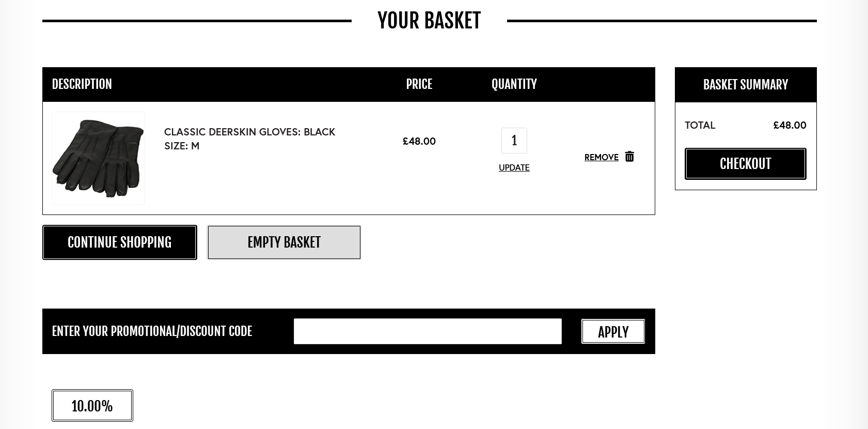Open the deerskin gloves product thumbnail
868x429 pixels.
pyautogui.click(x=98, y=158)
